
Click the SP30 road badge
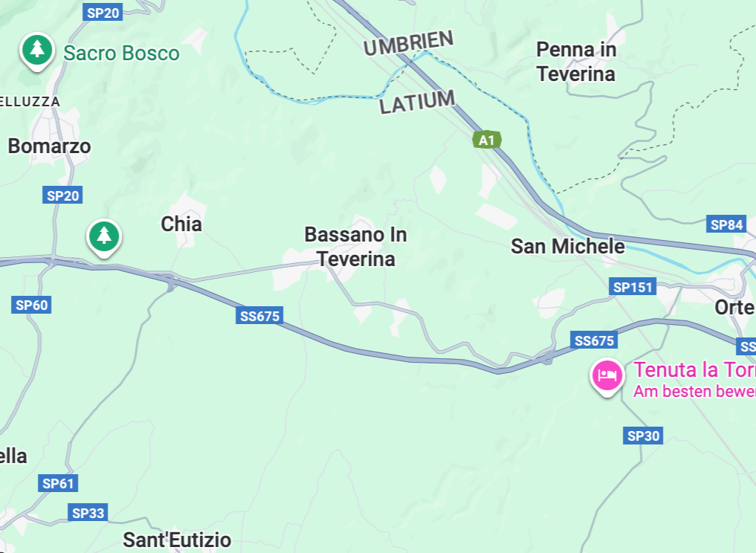pos(643,436)
